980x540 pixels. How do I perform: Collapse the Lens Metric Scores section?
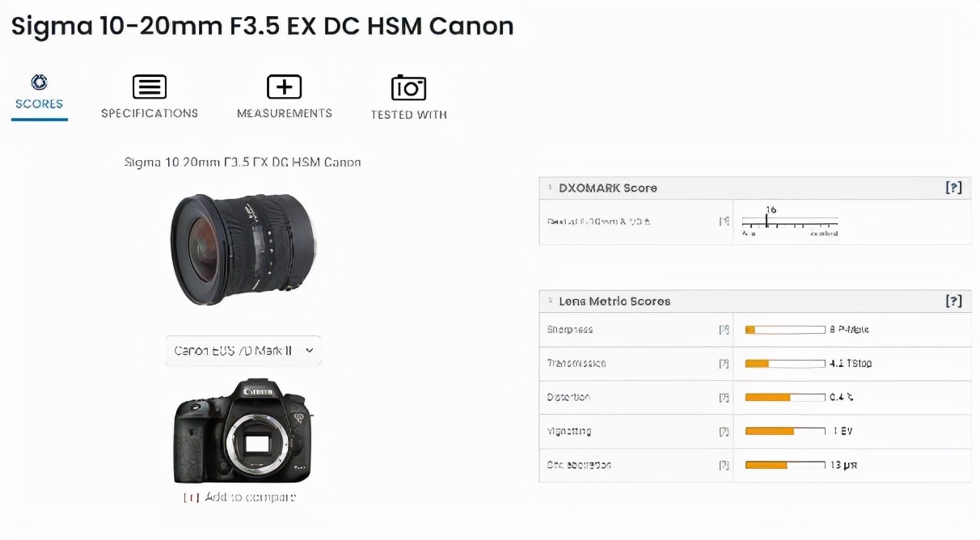coord(551,301)
